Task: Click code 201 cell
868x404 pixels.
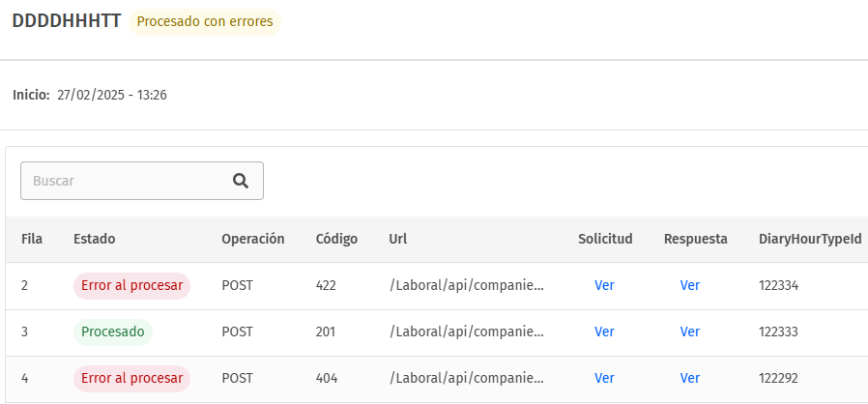Action: (326, 332)
